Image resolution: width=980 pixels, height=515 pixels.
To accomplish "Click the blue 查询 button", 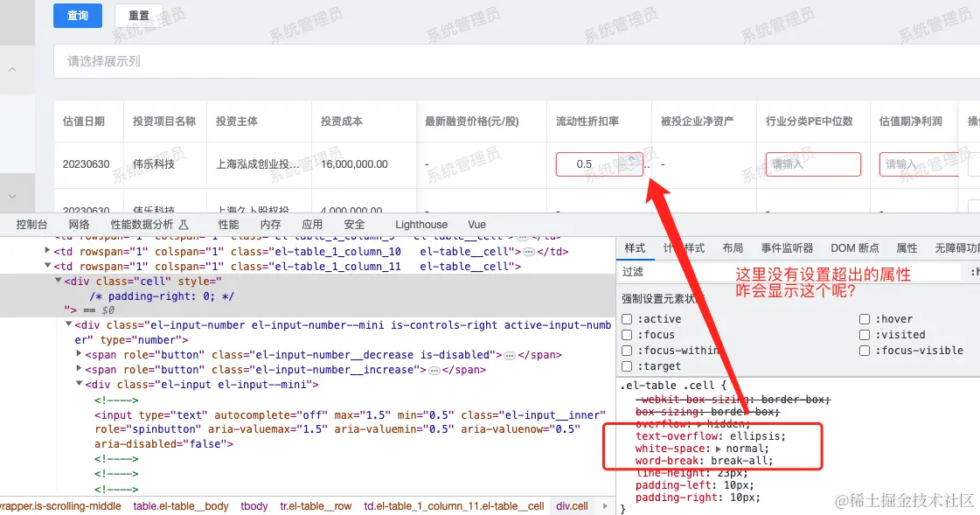I will tap(78, 16).
